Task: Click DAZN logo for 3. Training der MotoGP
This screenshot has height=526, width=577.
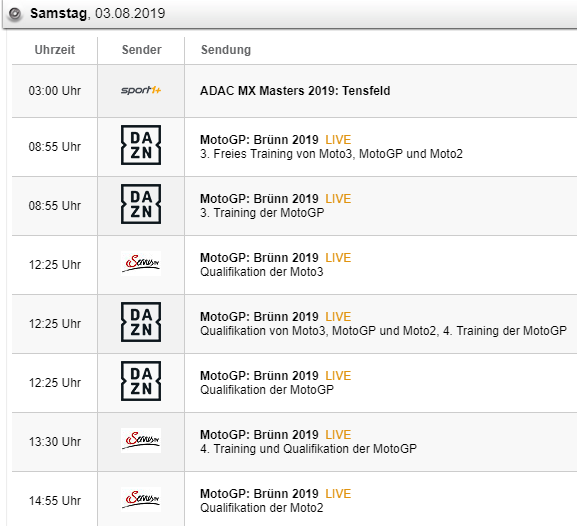Action: point(141,204)
